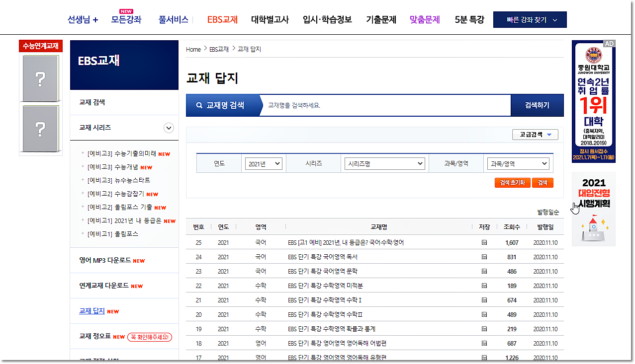Open the 맞춤문제 menu
The width and height of the screenshot is (635, 364).
click(x=425, y=20)
